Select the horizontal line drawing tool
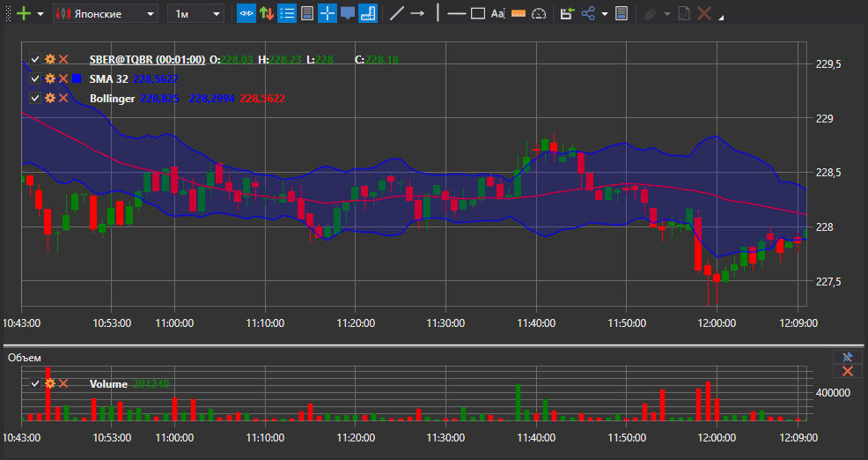 point(457,13)
